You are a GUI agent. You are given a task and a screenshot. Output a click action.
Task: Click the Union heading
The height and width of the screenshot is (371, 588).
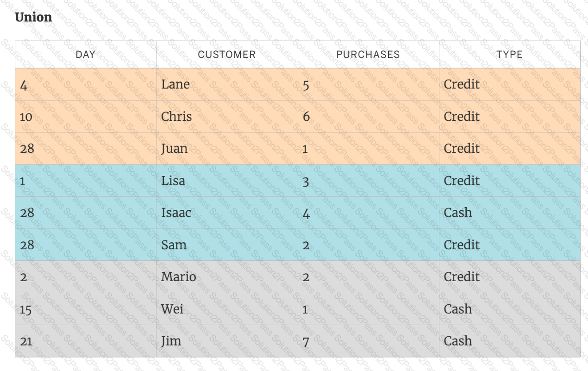click(33, 17)
